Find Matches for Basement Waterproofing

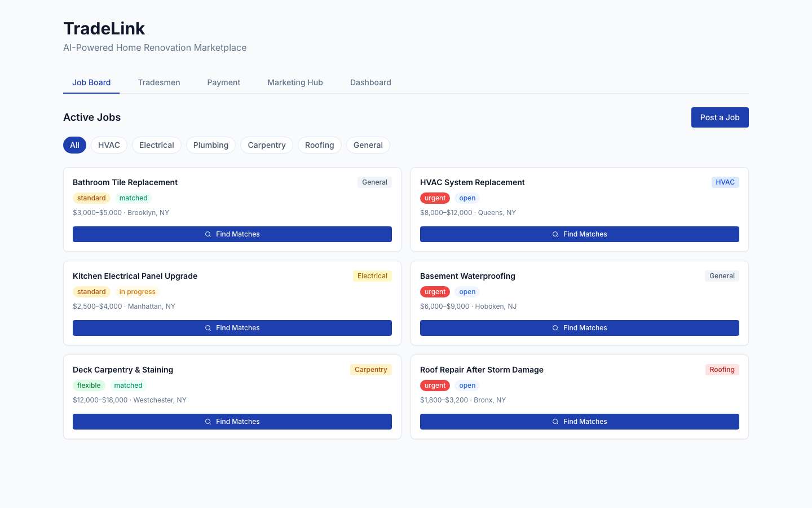(x=580, y=328)
